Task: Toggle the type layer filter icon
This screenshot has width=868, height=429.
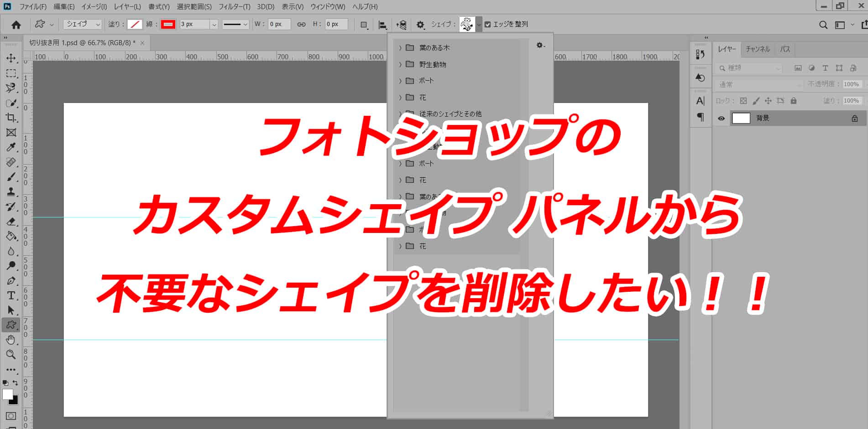Action: [825, 68]
